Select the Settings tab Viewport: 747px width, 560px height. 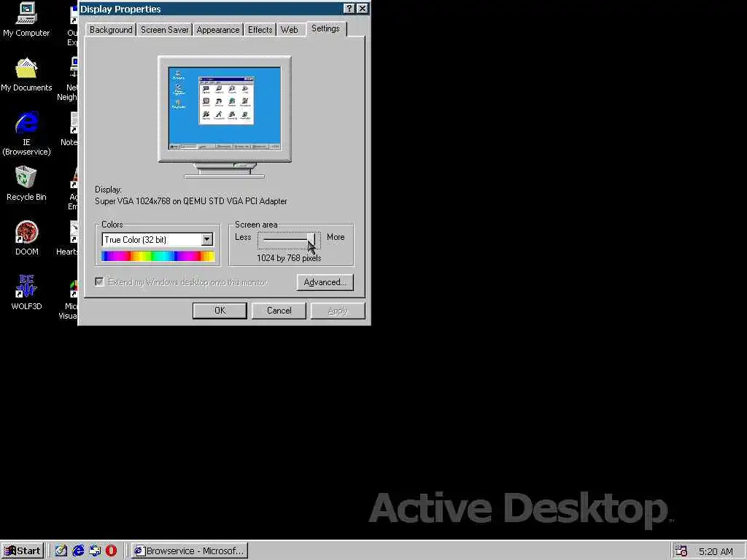coord(326,28)
